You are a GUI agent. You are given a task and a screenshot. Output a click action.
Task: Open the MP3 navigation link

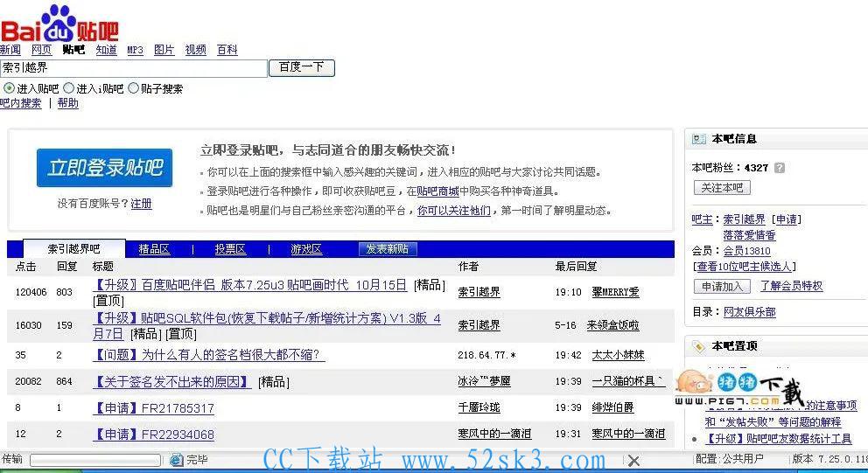click(x=135, y=50)
